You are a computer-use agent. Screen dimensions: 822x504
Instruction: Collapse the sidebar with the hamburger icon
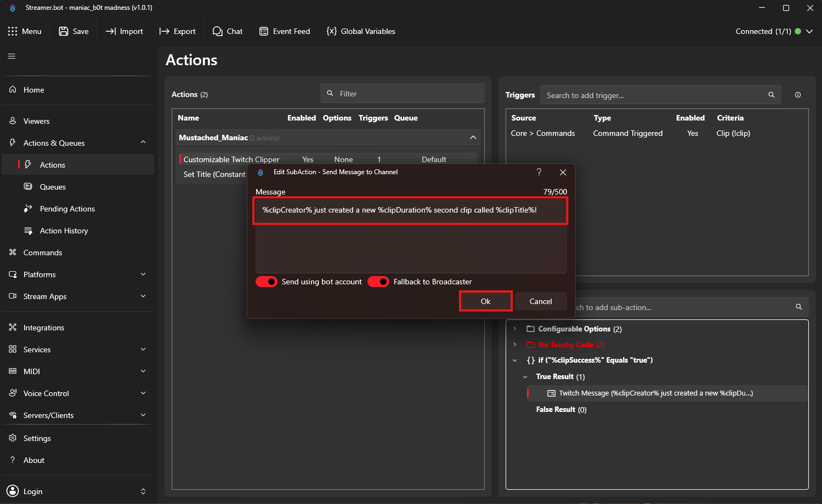pos(11,55)
